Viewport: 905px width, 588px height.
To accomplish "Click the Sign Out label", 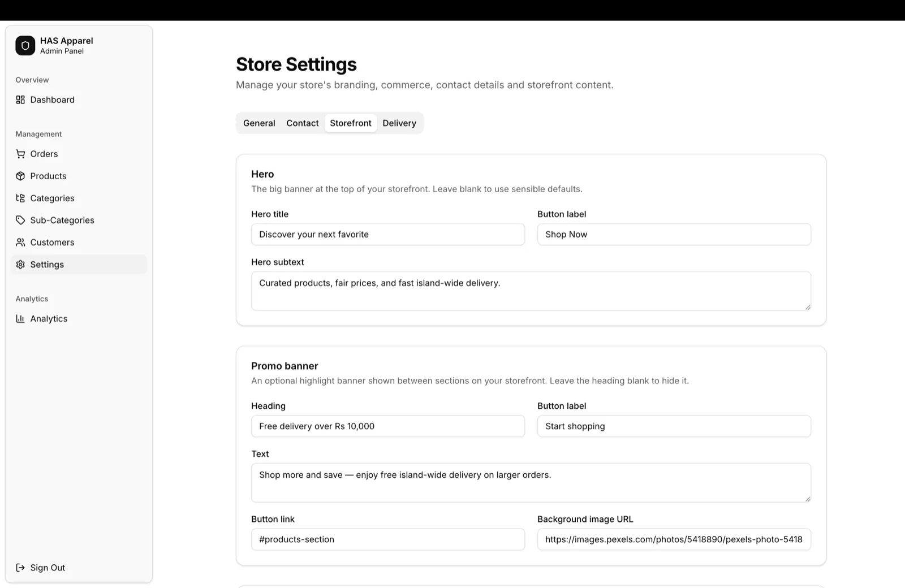I will tap(48, 568).
